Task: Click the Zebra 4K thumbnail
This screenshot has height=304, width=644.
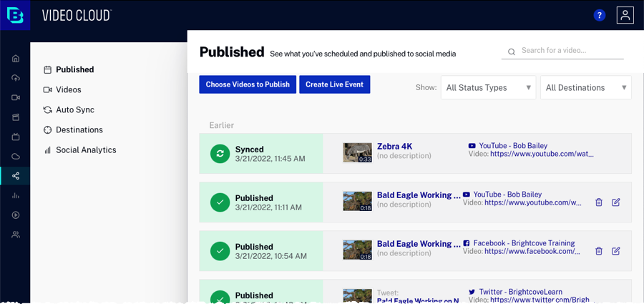Action: point(357,152)
